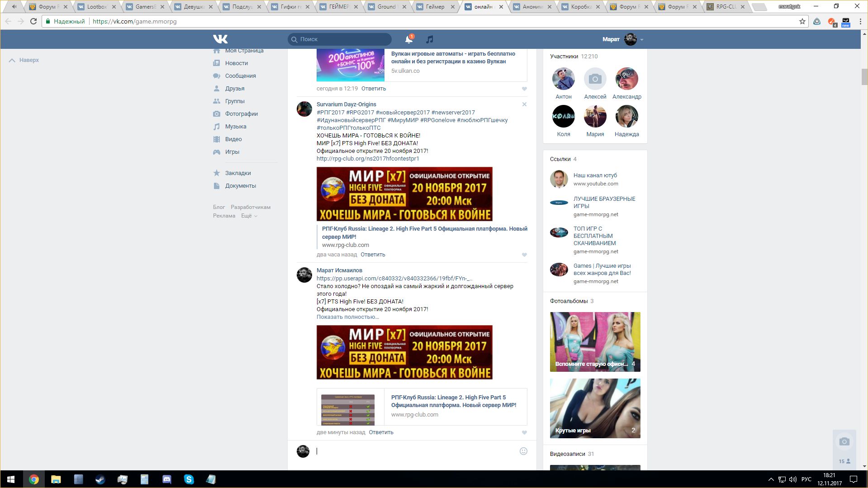Reply to the post from два часа назад
Image resolution: width=868 pixels, height=488 pixels.
tap(373, 255)
